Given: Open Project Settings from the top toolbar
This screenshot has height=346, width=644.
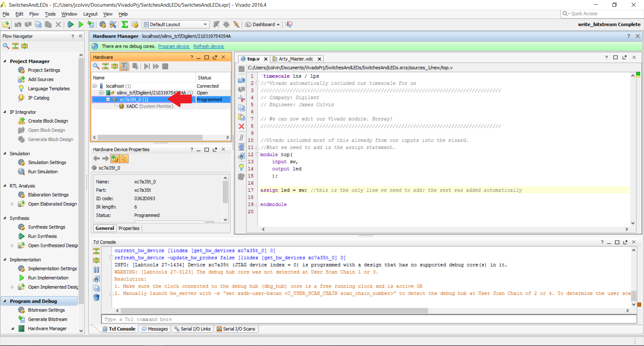Looking at the screenshot, I should click(103, 24).
